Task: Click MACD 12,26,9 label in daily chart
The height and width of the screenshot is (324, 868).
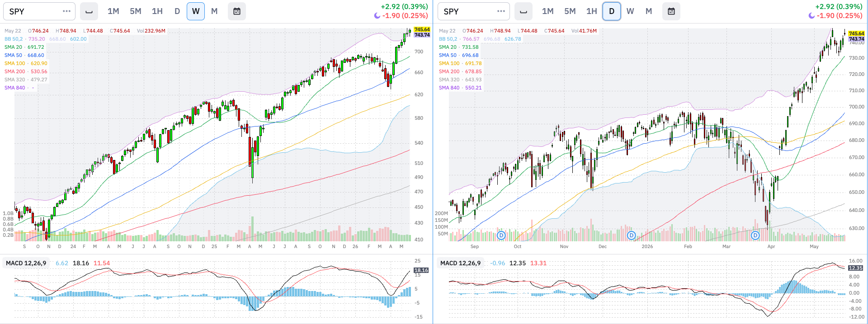Action: pos(460,263)
